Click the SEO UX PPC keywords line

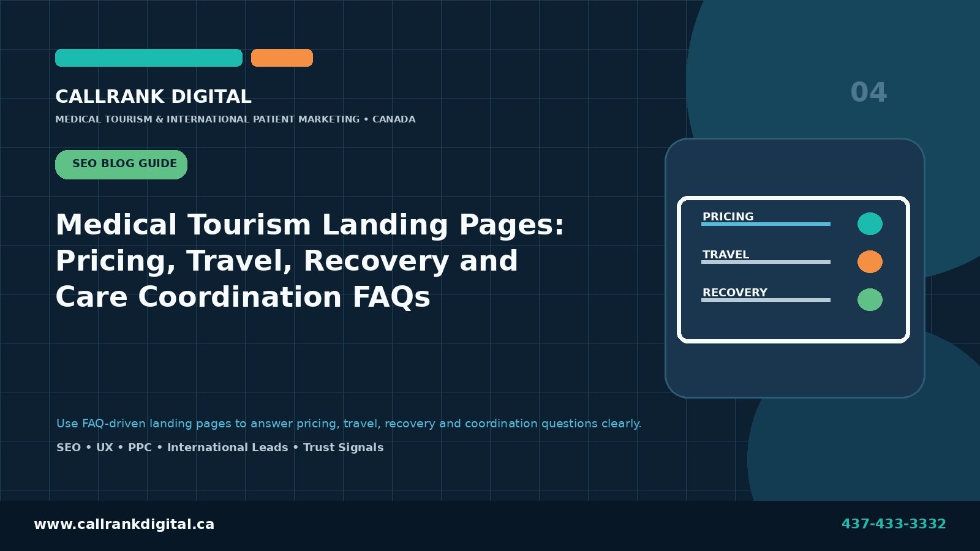(220, 448)
